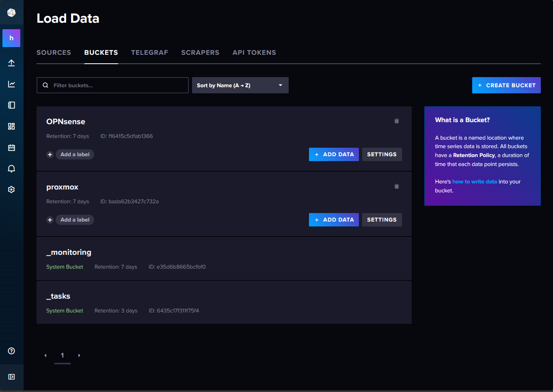Click the search magnifier icon in filter box

(45, 85)
